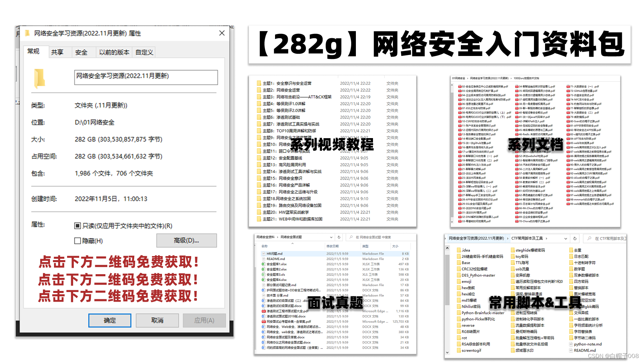Select the folder icon of 去重
The height and width of the screenshot is (362, 644).
(571, 250)
